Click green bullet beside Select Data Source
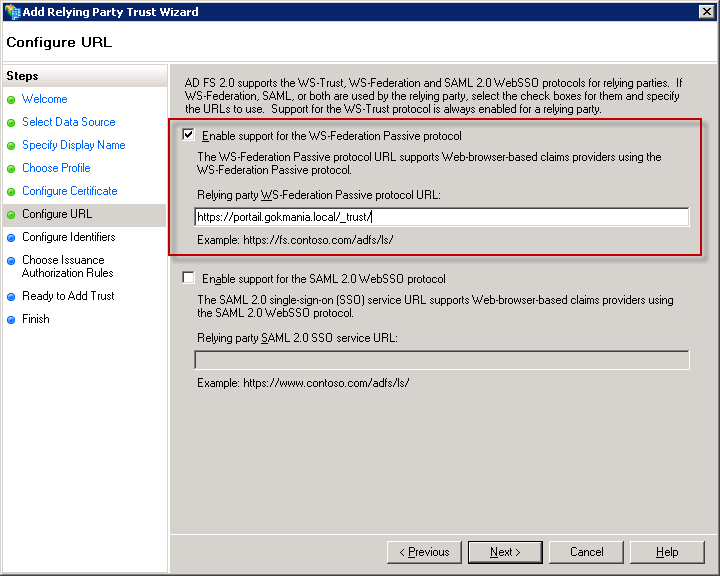 pos(11,123)
